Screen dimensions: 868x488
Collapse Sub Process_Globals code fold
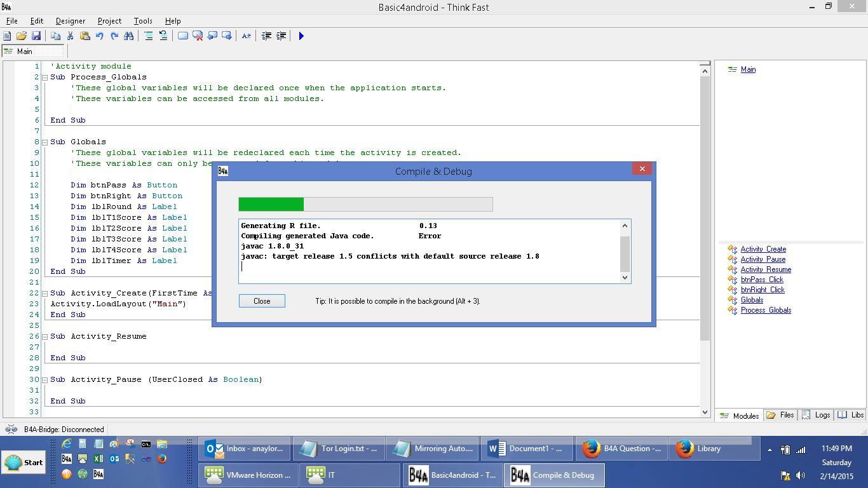point(44,77)
